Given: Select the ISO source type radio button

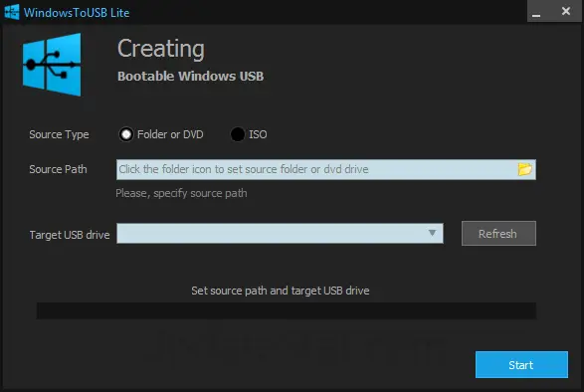Looking at the screenshot, I should 237,134.
